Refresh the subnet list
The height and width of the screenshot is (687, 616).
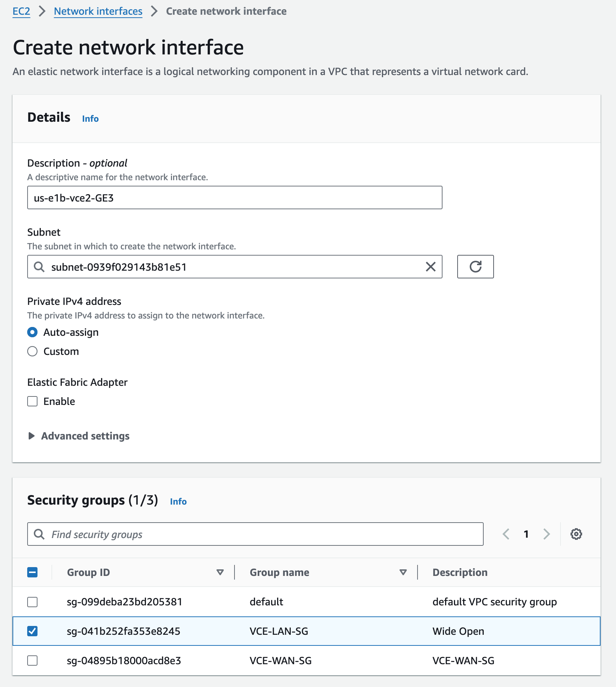(x=475, y=267)
